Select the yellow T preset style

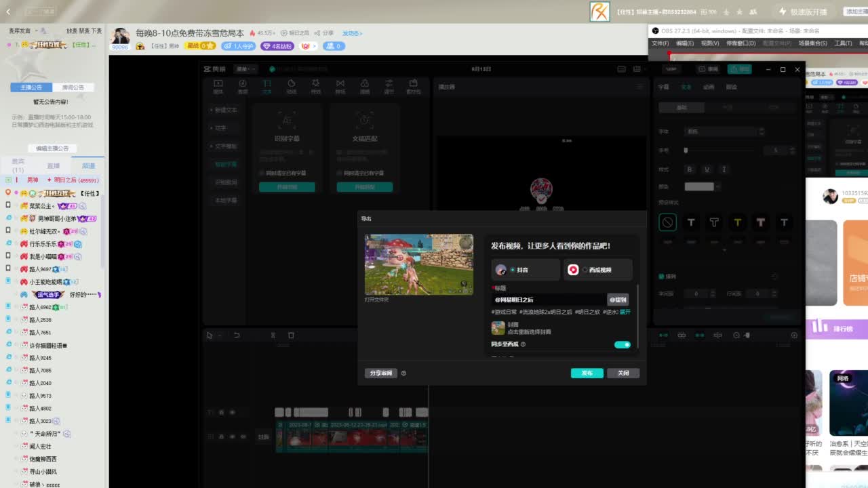(x=737, y=222)
